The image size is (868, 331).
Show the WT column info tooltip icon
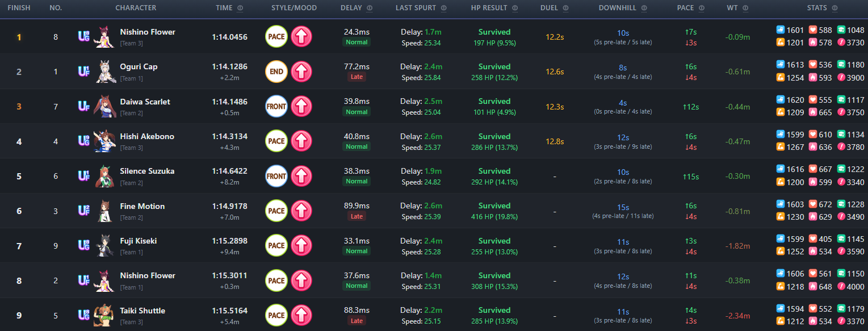745,9
